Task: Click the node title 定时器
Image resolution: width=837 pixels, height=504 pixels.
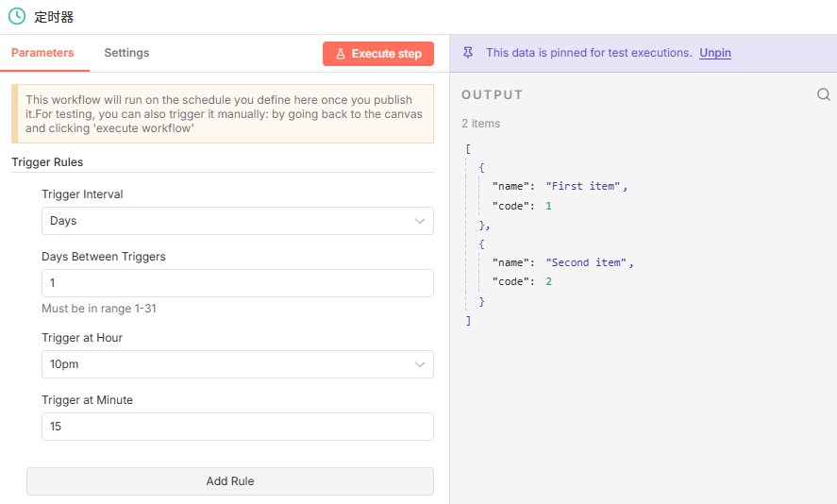Action: pyautogui.click(x=54, y=17)
